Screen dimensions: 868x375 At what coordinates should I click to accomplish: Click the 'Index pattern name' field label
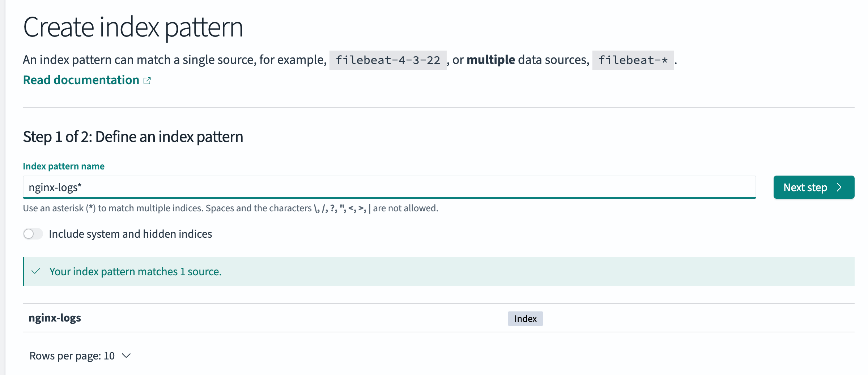point(64,166)
